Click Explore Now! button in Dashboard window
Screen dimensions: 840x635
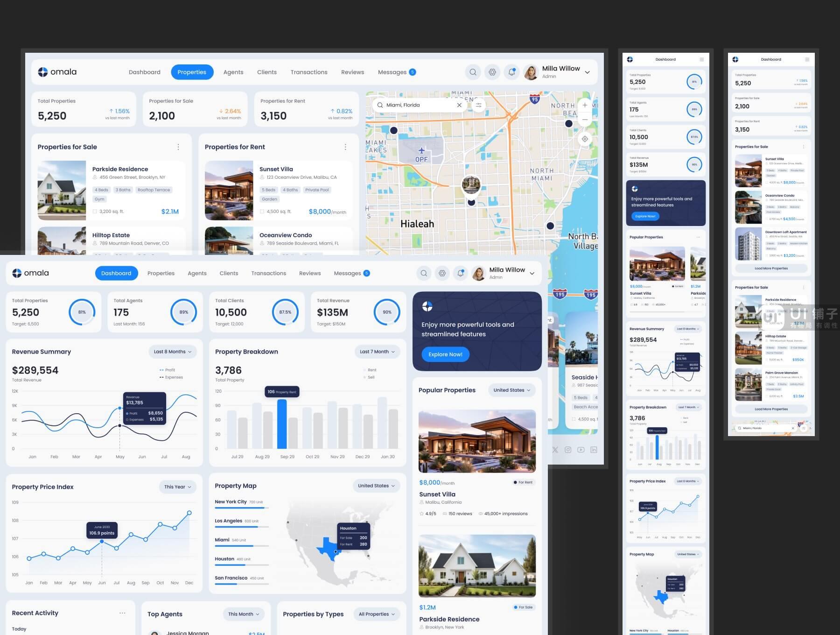tap(445, 354)
